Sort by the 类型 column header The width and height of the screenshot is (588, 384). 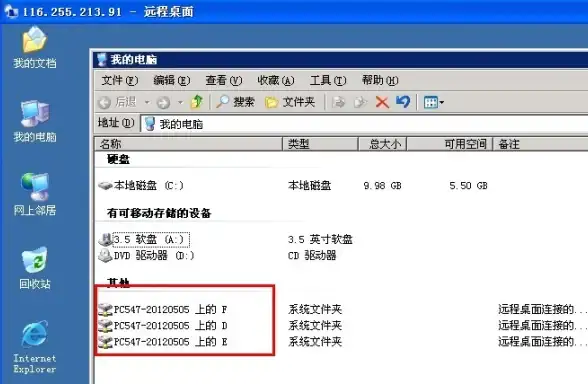click(x=320, y=144)
